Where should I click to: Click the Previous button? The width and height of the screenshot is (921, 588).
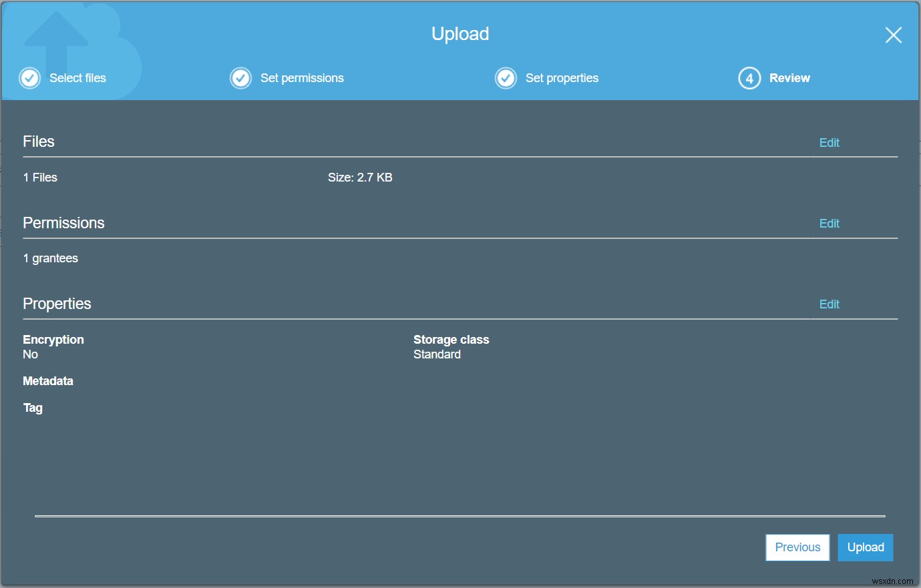pos(797,547)
